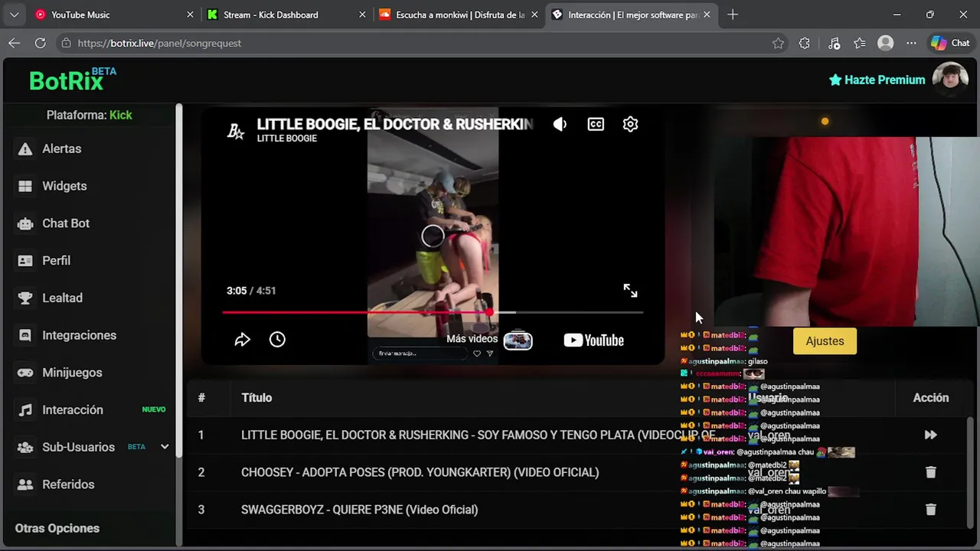
Task: Click the Referidos people icon
Action: pos(25,484)
